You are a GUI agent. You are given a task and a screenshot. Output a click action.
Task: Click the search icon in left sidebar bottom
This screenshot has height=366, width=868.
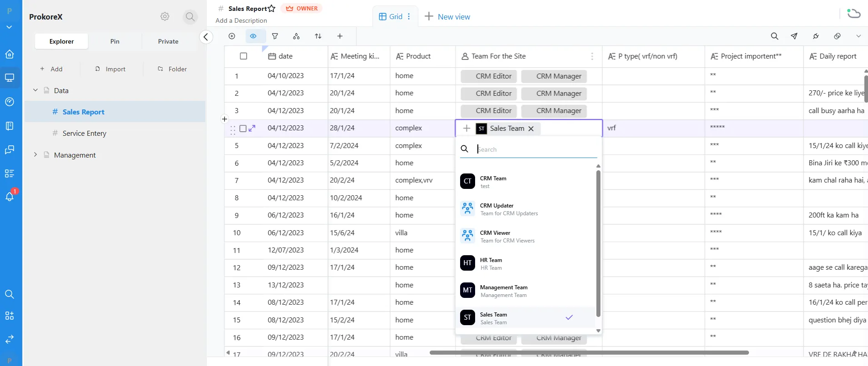pos(10,294)
